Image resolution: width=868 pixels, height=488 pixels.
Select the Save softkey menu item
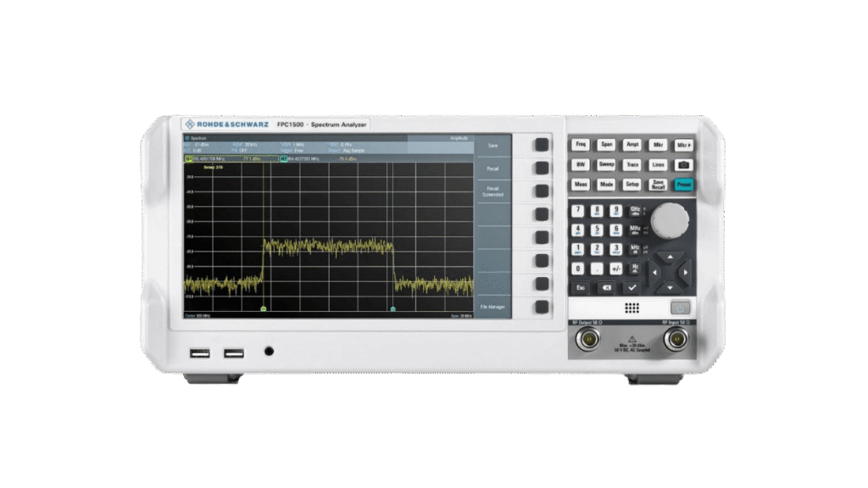pos(492,146)
